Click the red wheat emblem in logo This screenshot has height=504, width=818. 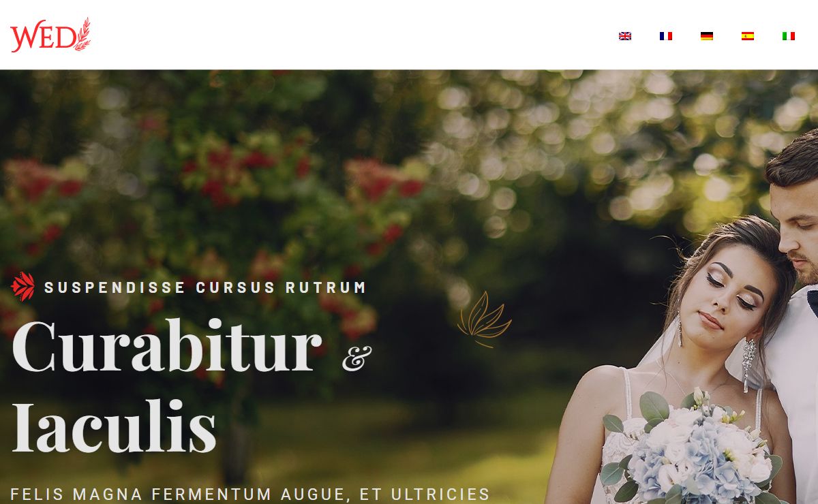point(82,34)
